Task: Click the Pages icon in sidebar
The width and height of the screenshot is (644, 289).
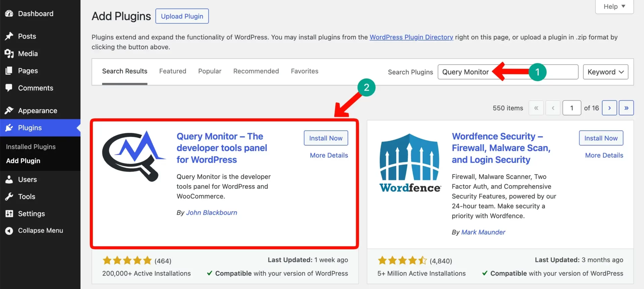Action: [9, 71]
